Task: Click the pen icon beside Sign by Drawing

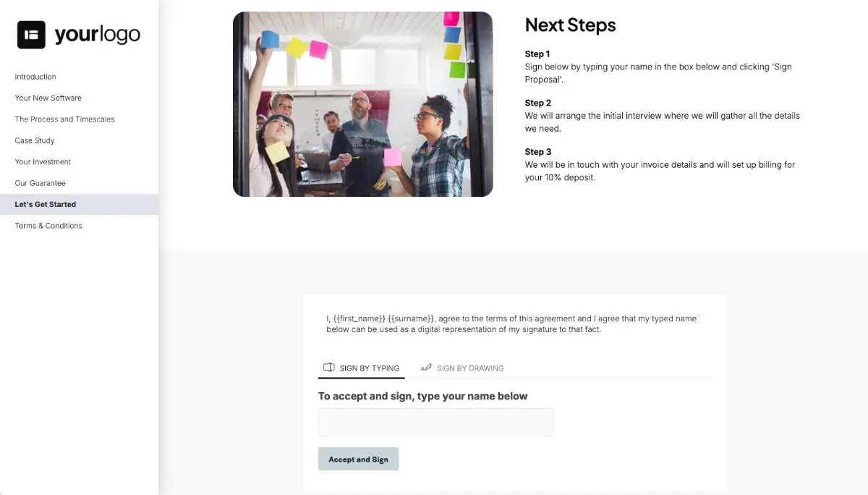Action: click(x=426, y=368)
